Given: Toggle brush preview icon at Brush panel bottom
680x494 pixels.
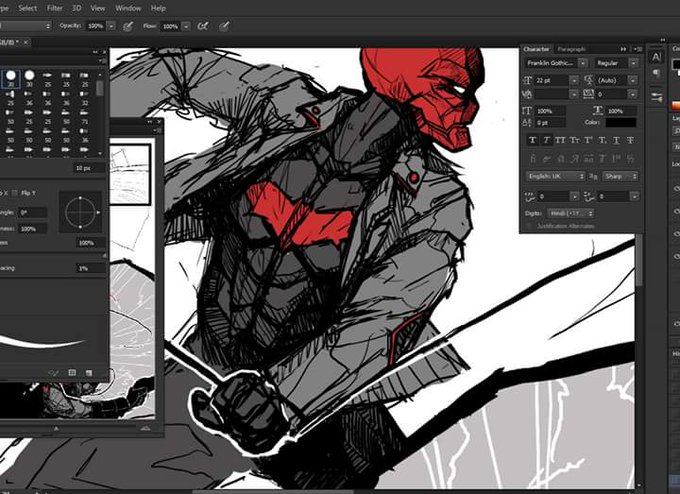Looking at the screenshot, I should (x=54, y=373).
